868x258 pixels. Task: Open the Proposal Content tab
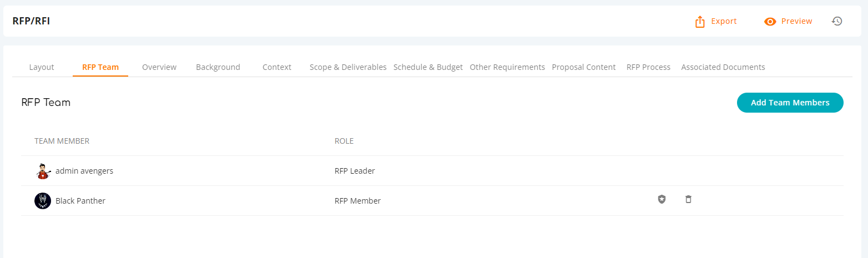click(x=584, y=67)
